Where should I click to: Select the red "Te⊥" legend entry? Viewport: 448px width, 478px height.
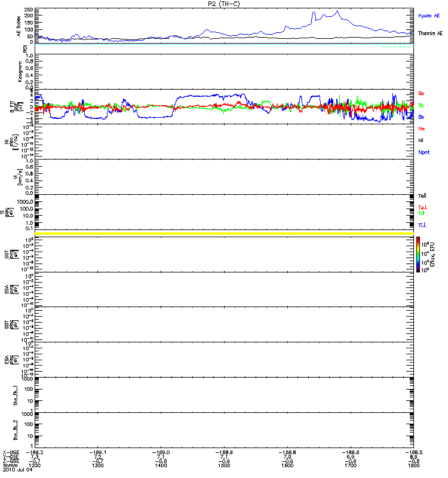click(422, 207)
